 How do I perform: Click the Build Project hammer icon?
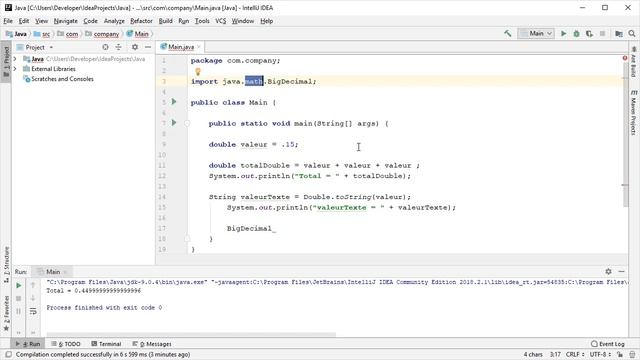pos(507,33)
